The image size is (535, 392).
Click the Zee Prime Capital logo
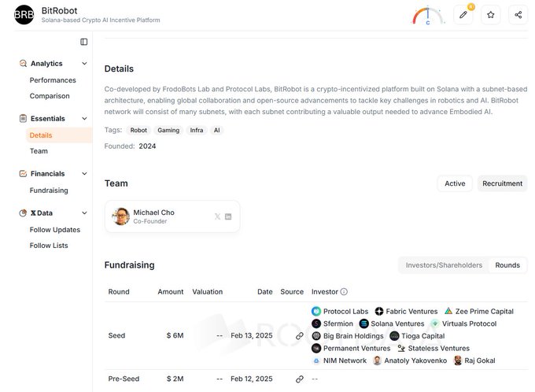[x=448, y=311]
